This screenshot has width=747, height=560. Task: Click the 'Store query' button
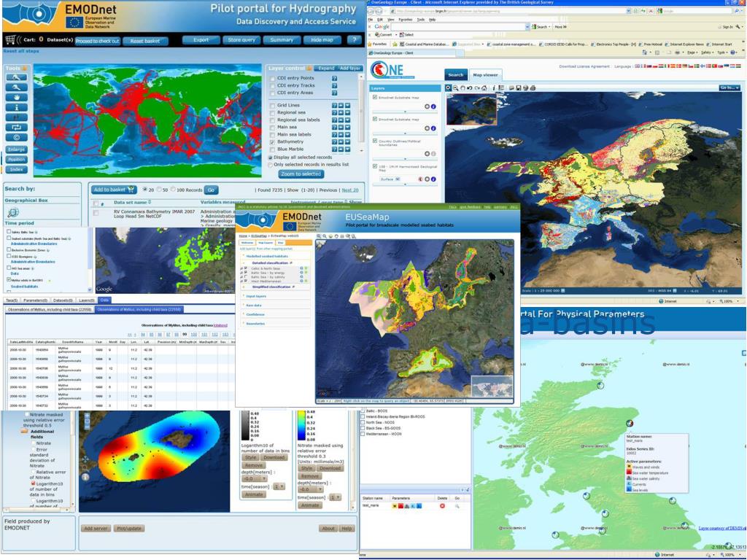[241, 40]
